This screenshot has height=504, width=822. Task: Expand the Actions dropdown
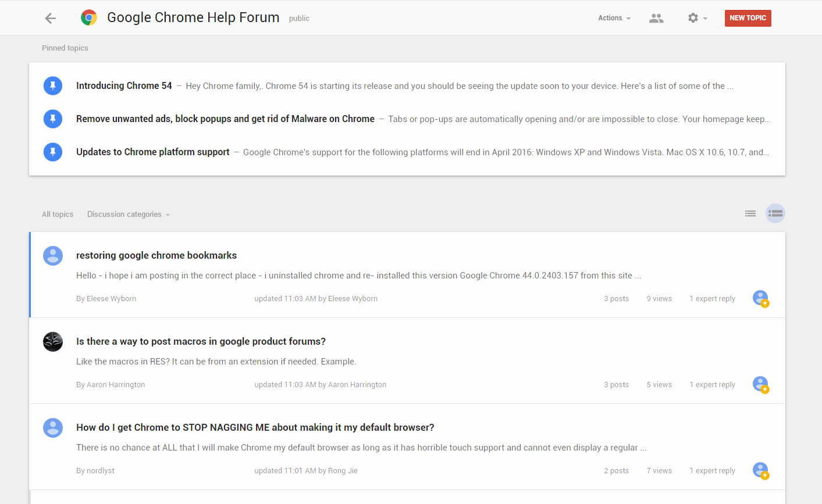pos(614,18)
